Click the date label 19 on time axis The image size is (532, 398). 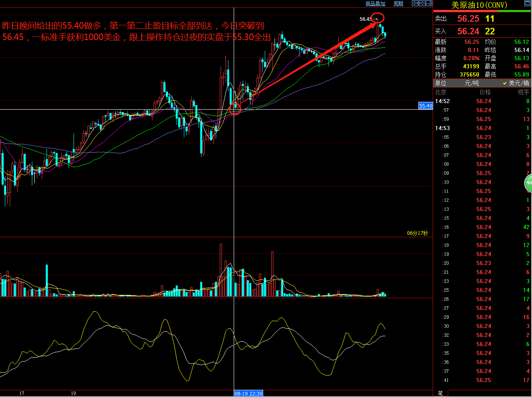click(x=73, y=393)
